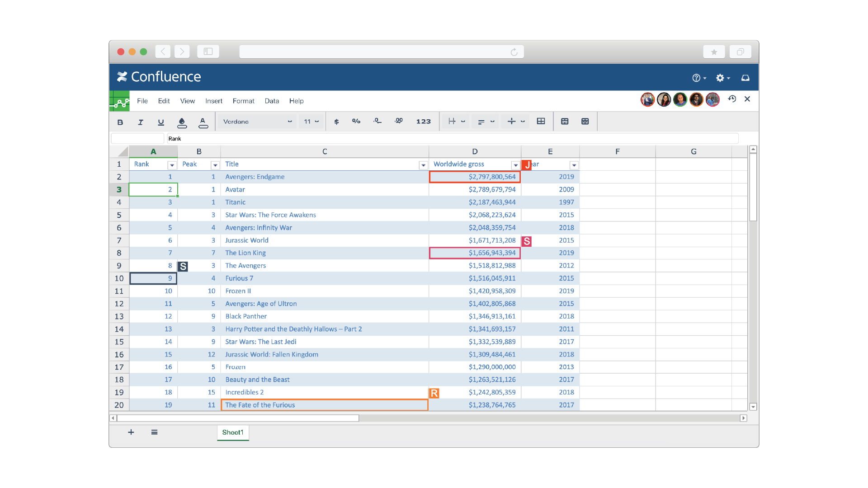
Task: Add a new sheet with plus button
Action: pos(131,432)
